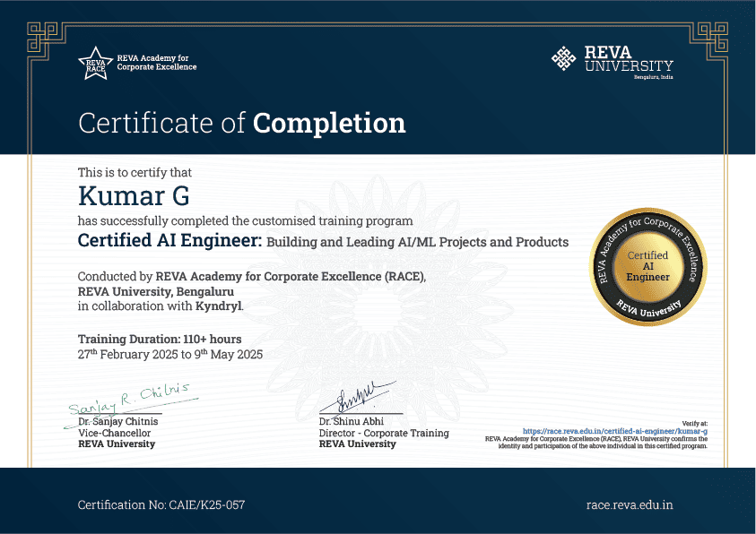Select the name "Dr. Sanjay Chitnis"

pos(118,421)
